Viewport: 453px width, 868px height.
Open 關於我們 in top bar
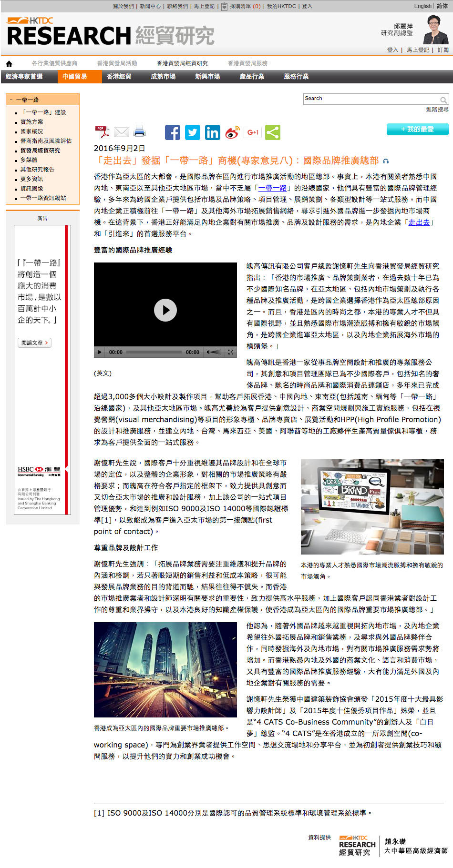124,6
